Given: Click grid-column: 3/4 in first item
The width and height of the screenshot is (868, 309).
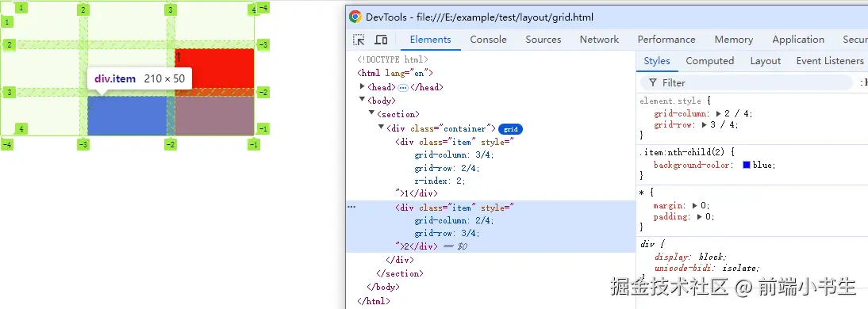Looking at the screenshot, I should (454, 154).
